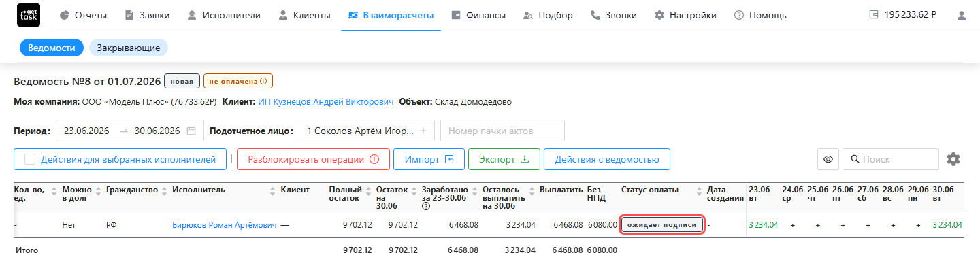Click plus cell under 26.06 пт

(x=843, y=225)
